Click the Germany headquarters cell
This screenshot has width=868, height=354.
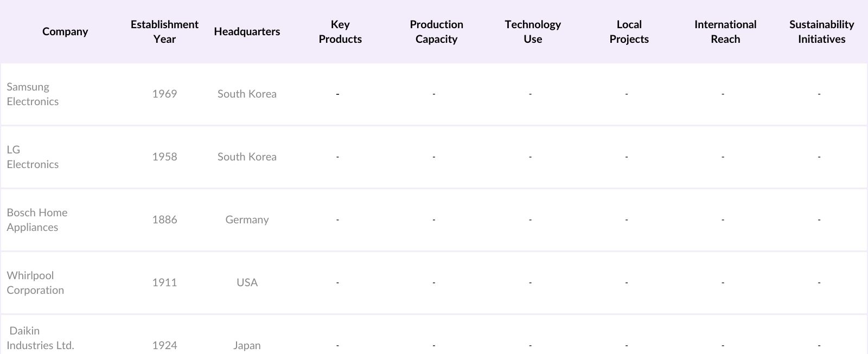[x=247, y=220]
